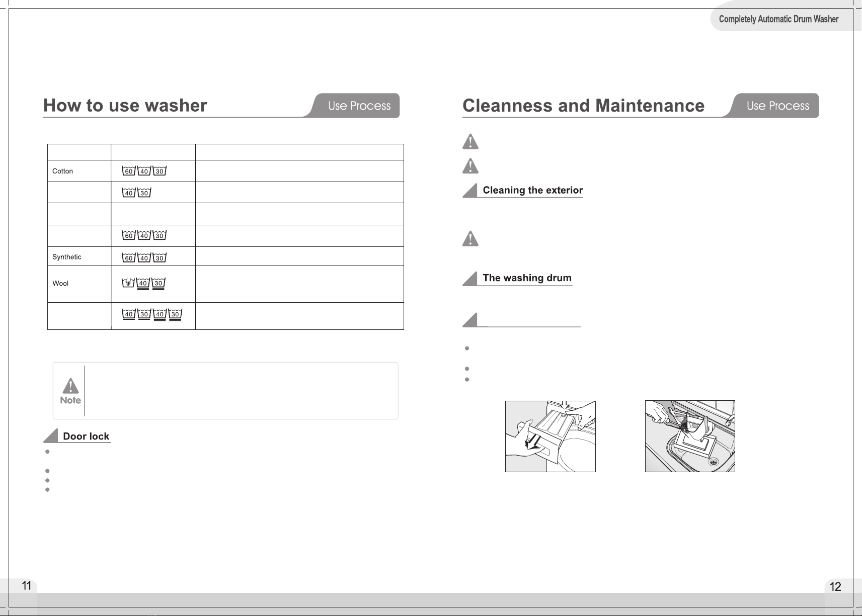Click the Wool row hand-wash symbol
The image size is (862, 616).
point(128,283)
